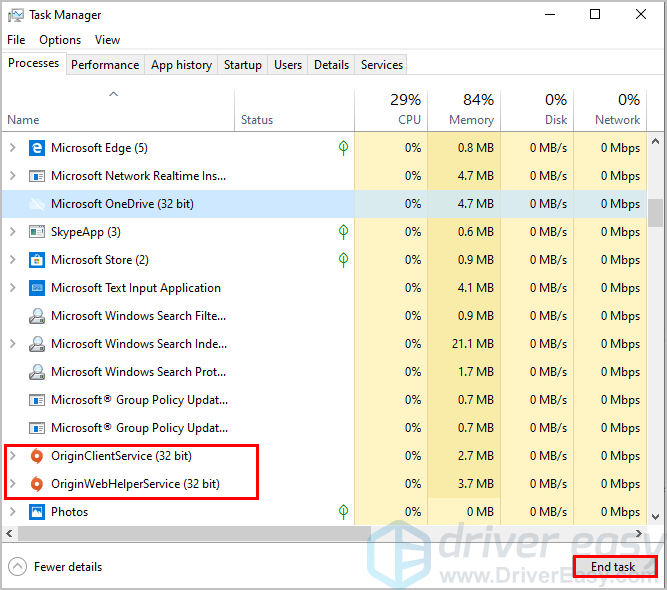Expand the Microsoft Windows Search Indexer group

coord(13,344)
